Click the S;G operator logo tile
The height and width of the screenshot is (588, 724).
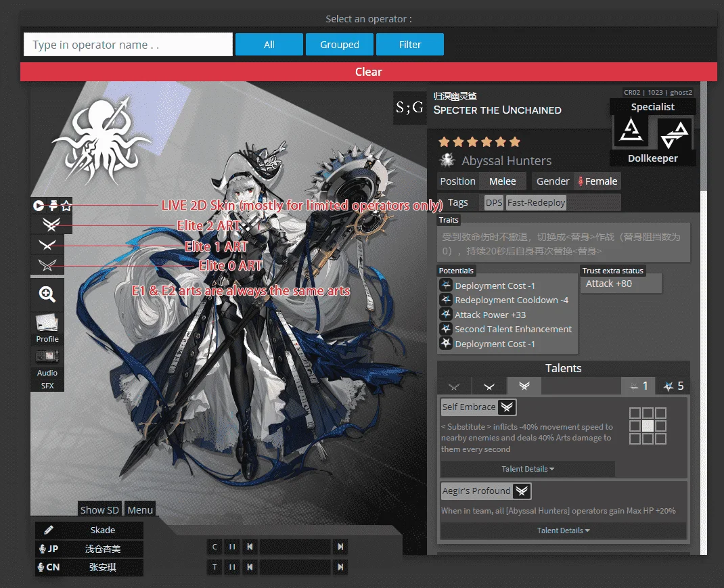[x=409, y=108]
